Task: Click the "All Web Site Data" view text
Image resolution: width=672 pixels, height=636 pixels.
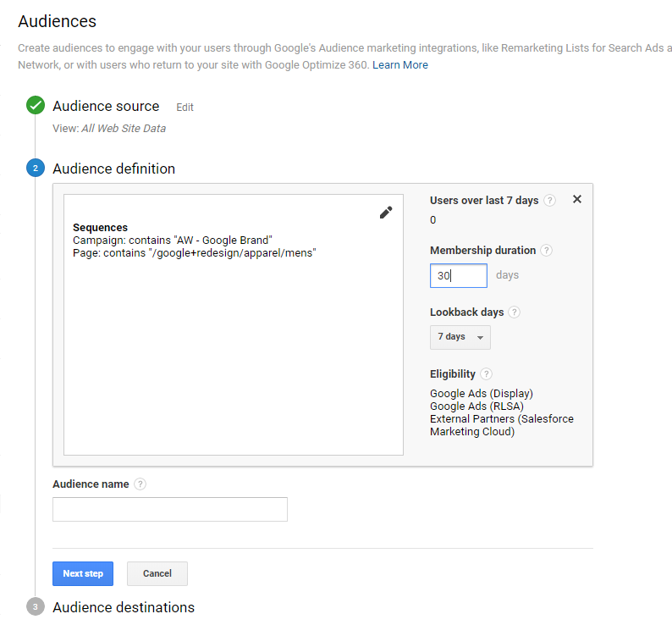Action: pyautogui.click(x=124, y=128)
